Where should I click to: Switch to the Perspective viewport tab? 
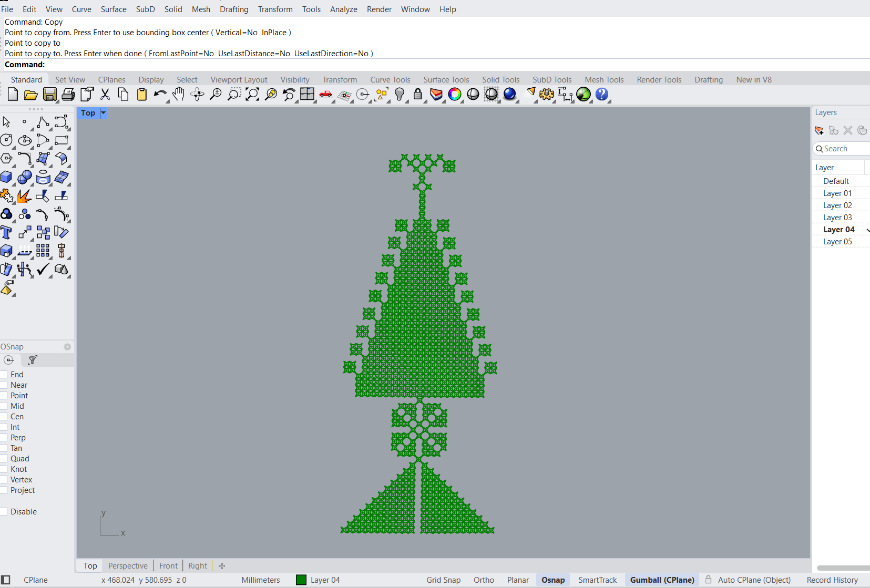128,566
